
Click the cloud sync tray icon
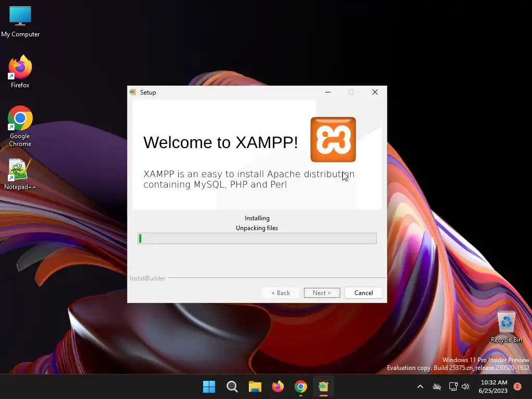[x=437, y=387]
